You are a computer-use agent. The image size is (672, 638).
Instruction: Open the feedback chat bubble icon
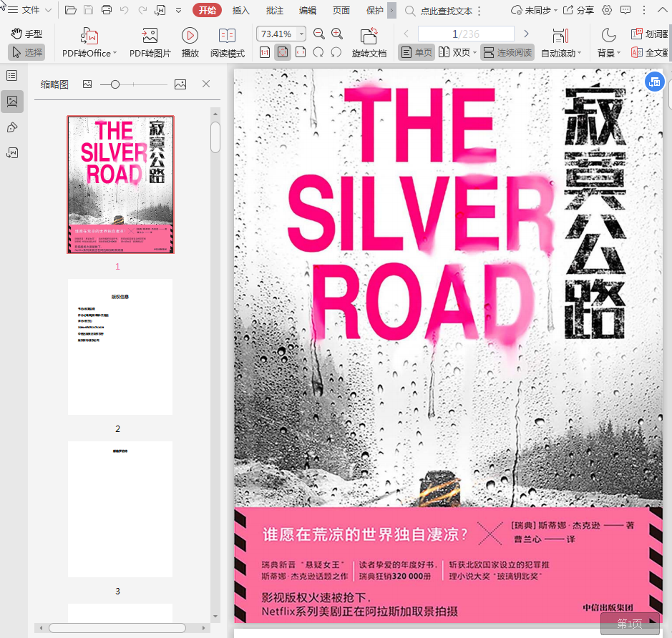tap(625, 10)
